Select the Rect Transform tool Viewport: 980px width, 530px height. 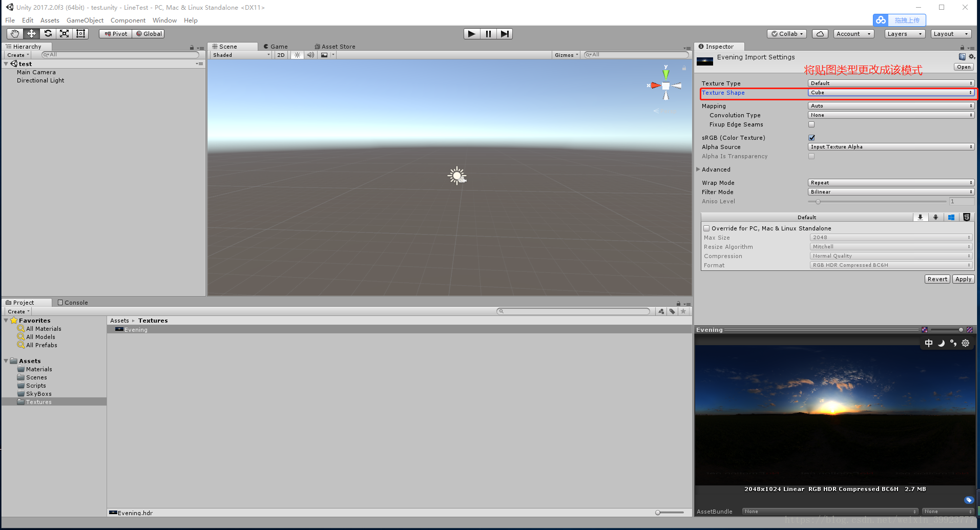[80, 34]
